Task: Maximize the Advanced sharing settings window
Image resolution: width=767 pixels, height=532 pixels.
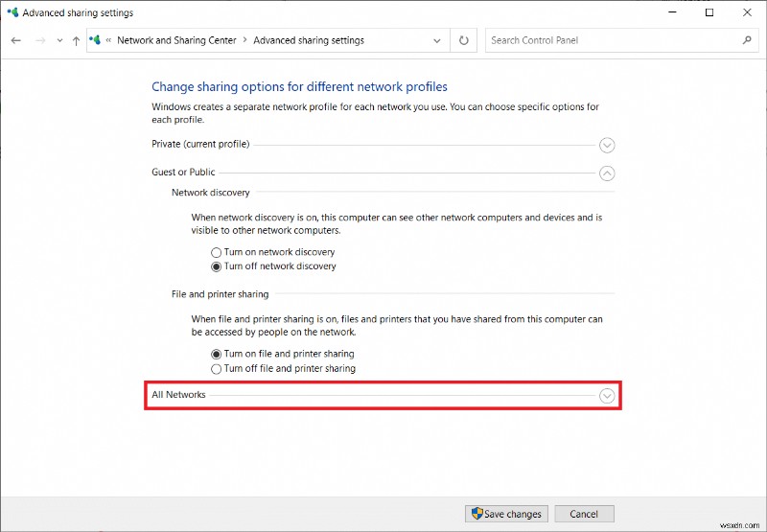Action: point(709,12)
